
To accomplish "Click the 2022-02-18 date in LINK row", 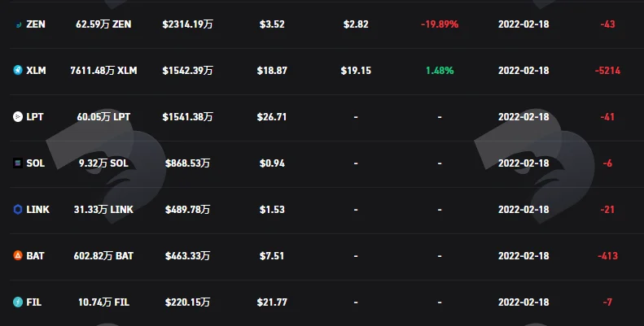I will [524, 210].
